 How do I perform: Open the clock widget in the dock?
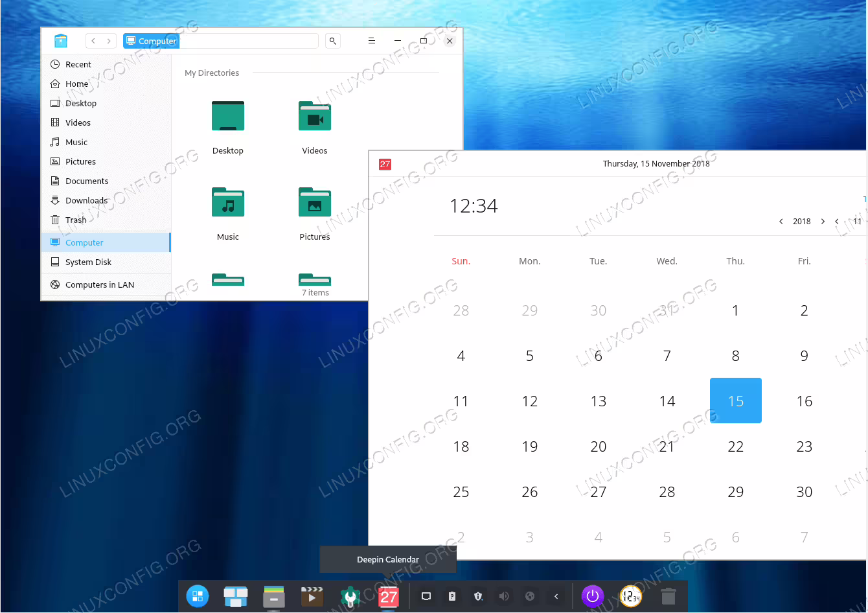coord(630,596)
